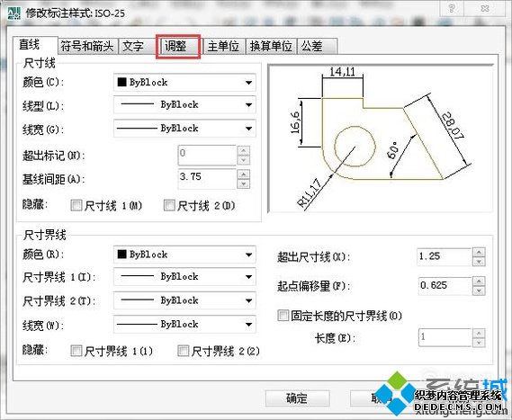Viewport: 512px width, 420px height.
Task: Click the help question mark button
Action: (x=453, y=8)
